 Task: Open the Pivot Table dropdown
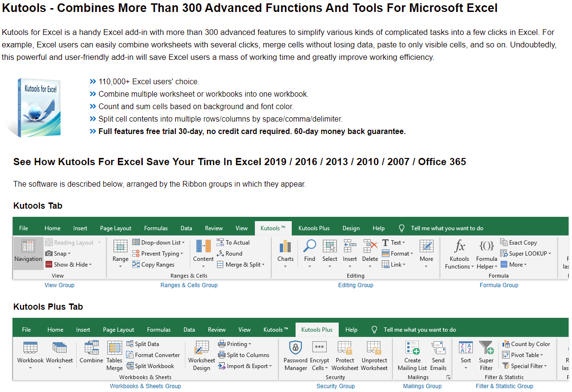523,355
